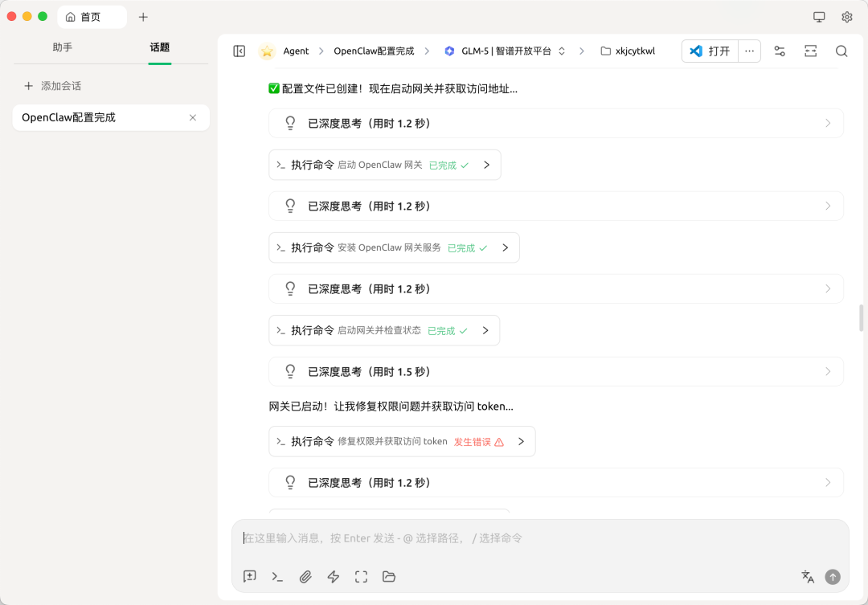The width and height of the screenshot is (868, 605).
Task: Click the monitor icon in the title bar
Action: point(818,16)
